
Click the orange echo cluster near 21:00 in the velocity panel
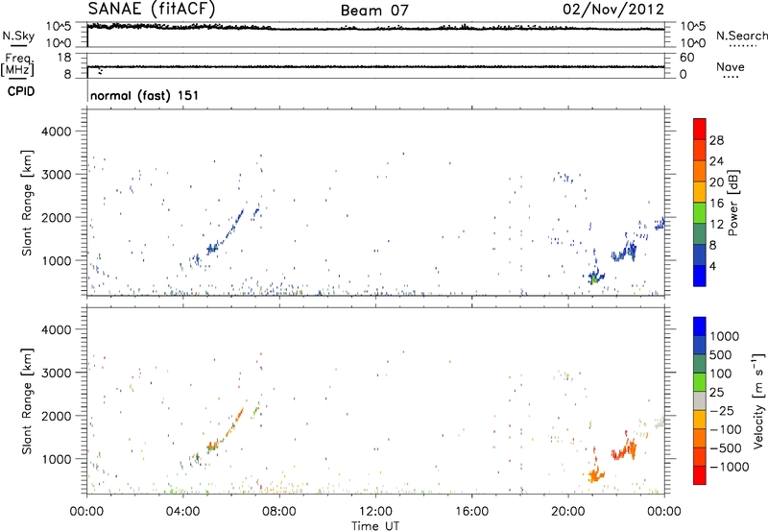(x=596, y=473)
